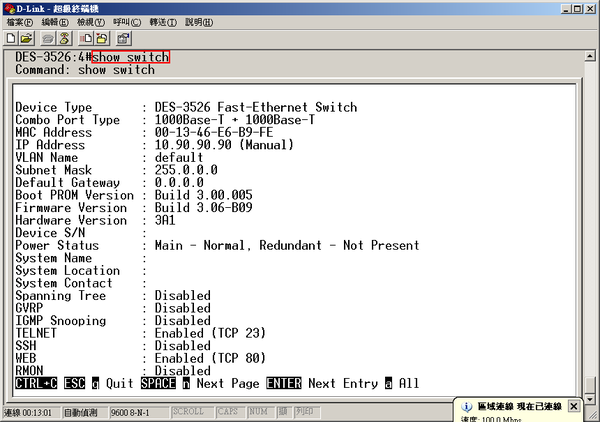This screenshot has height=422, width=600.
Task: Click the terminal scrollbar down arrow
Action: tap(590, 399)
